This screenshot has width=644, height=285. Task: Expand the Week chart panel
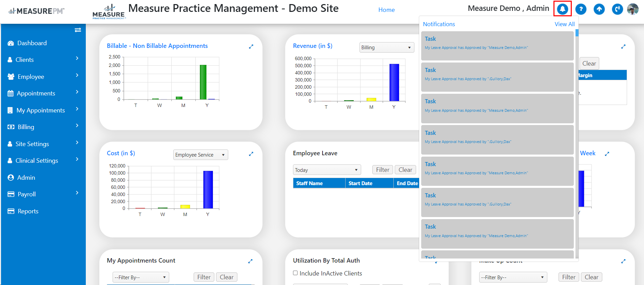(607, 154)
